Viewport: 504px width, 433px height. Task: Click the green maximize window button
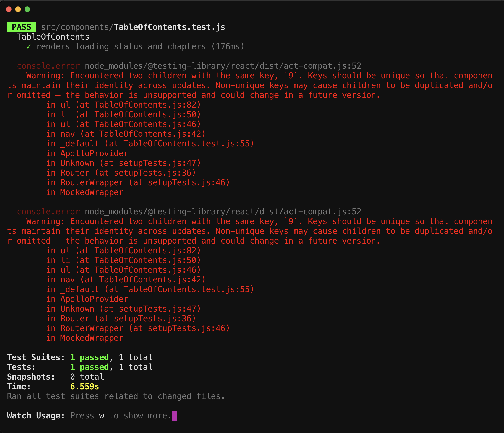(x=27, y=9)
